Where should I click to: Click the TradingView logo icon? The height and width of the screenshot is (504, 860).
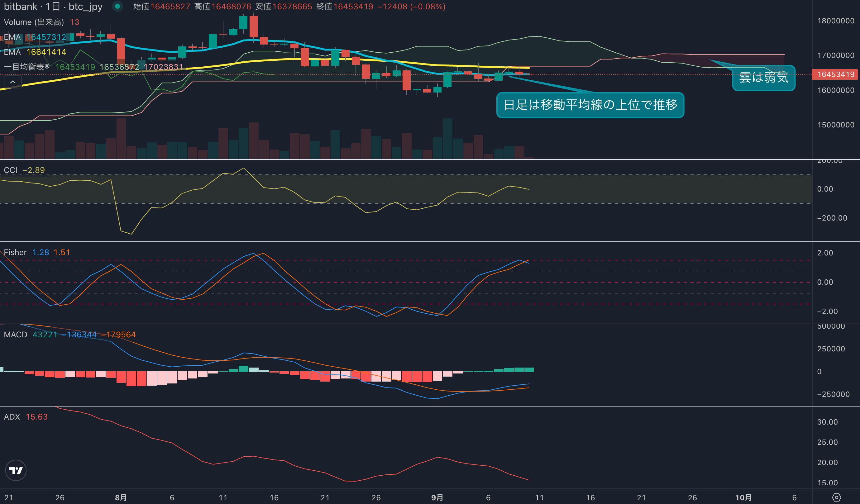pyautogui.click(x=16, y=471)
